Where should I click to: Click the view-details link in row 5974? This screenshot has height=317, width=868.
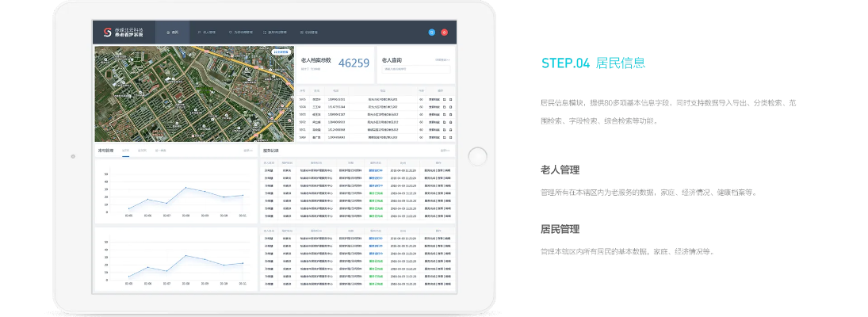[434, 107]
